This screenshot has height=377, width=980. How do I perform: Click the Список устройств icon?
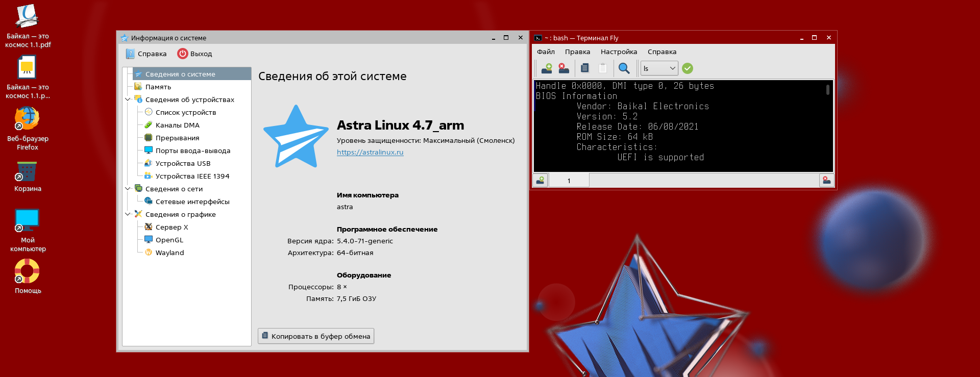click(149, 112)
